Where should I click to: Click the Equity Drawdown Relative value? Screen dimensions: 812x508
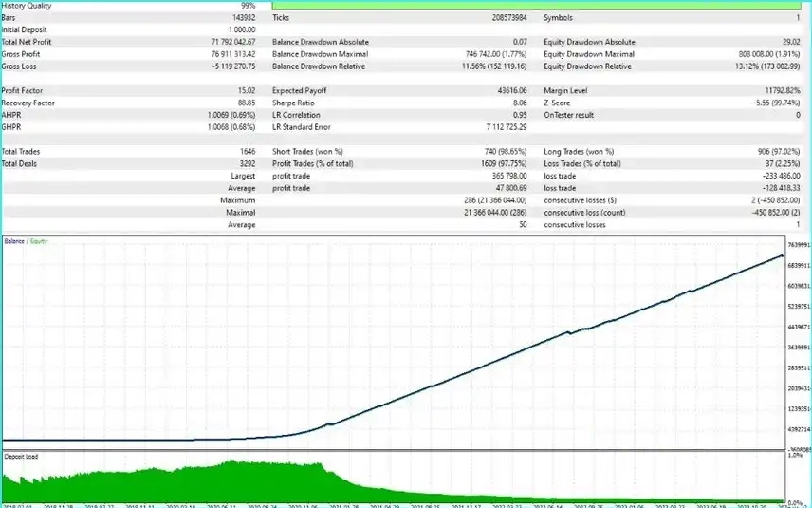[767, 66]
